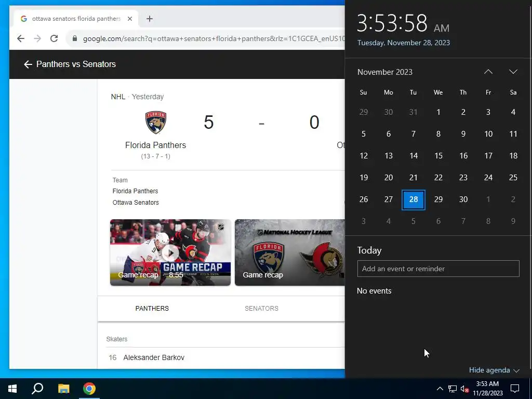Viewport: 532px width, 399px height.
Task: Click the November 2023 month header
Action: coord(385,72)
